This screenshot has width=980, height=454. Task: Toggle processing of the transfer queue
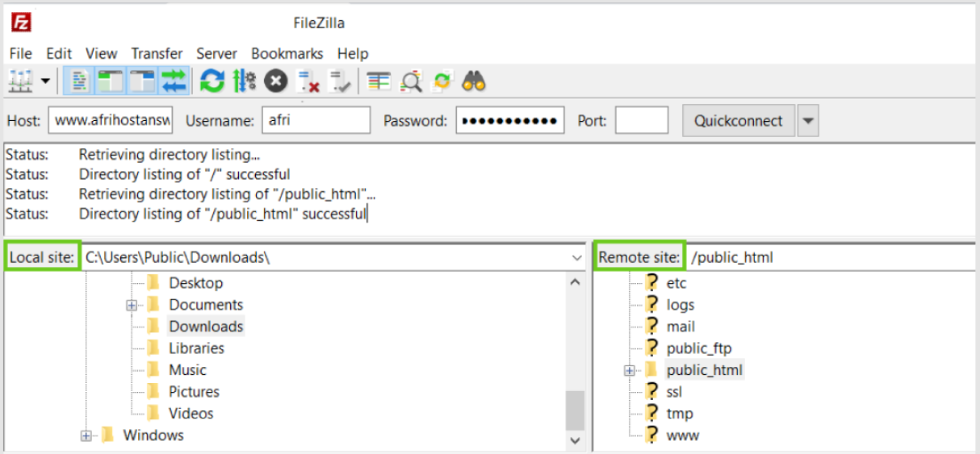244,81
